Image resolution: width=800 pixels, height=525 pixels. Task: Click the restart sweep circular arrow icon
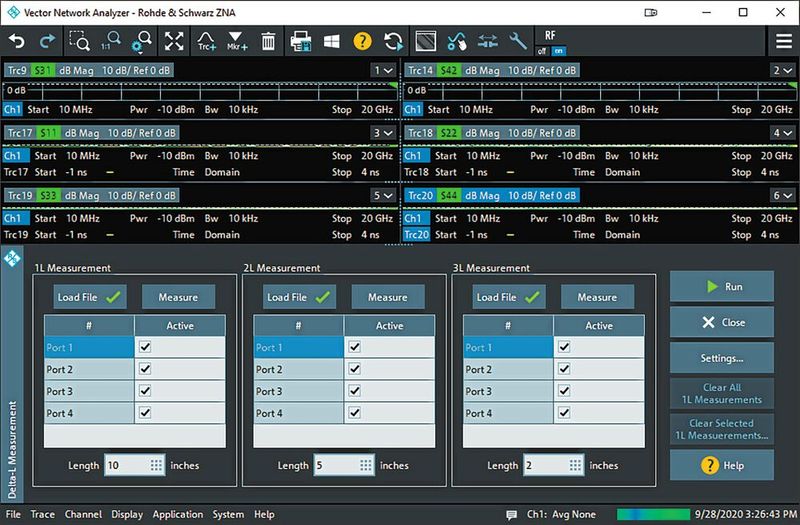[393, 41]
